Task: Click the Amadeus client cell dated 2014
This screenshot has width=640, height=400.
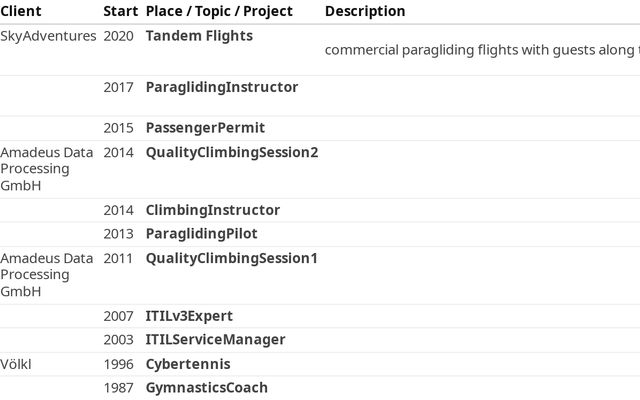Action: tap(47, 168)
